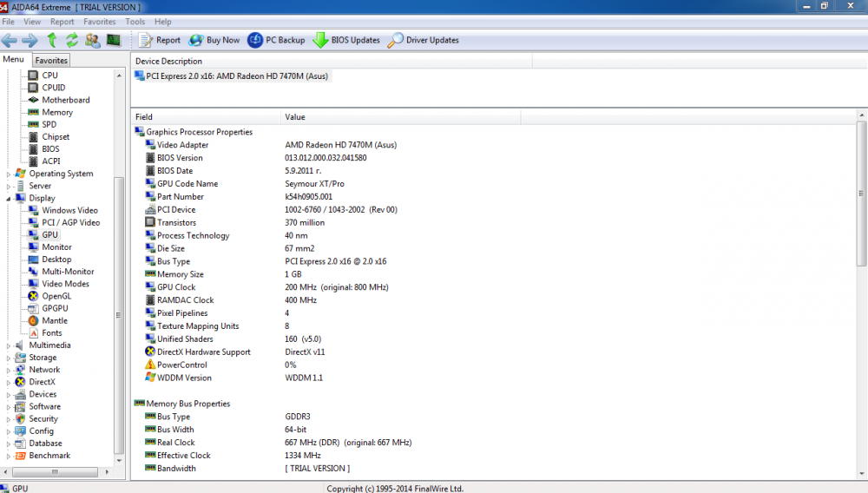Viewport: 868px width, 493px height.
Task: Click the tree's horizontal scrollbar right arrow
Action: click(107, 472)
